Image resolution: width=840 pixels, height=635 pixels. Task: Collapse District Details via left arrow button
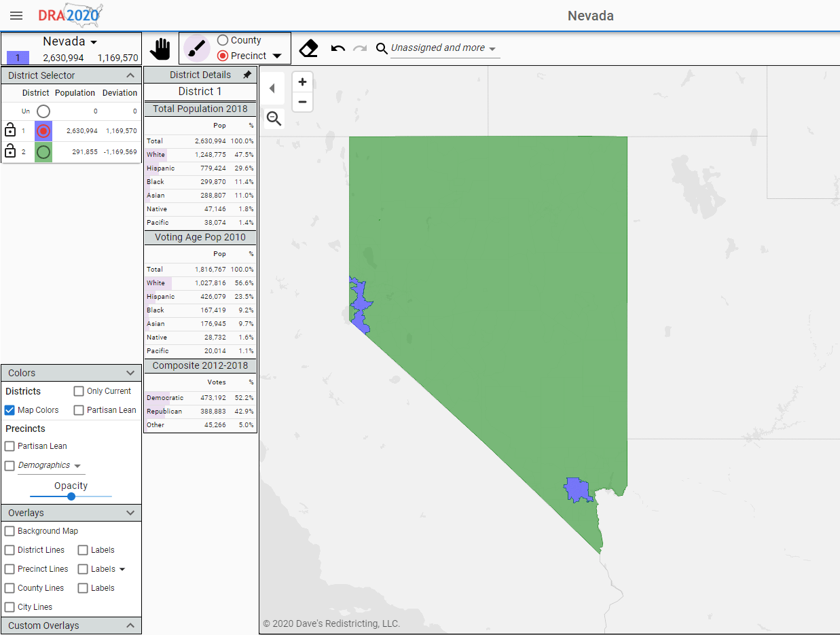tap(274, 88)
